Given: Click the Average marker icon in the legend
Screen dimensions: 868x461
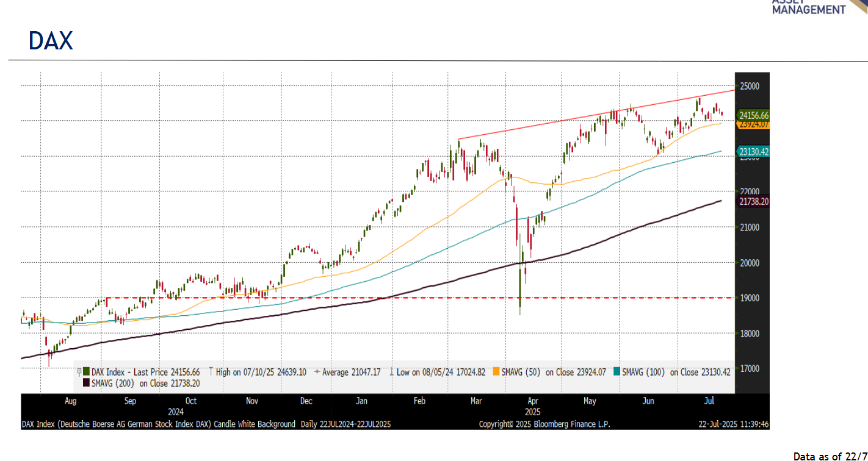Looking at the screenshot, I should tap(317, 371).
